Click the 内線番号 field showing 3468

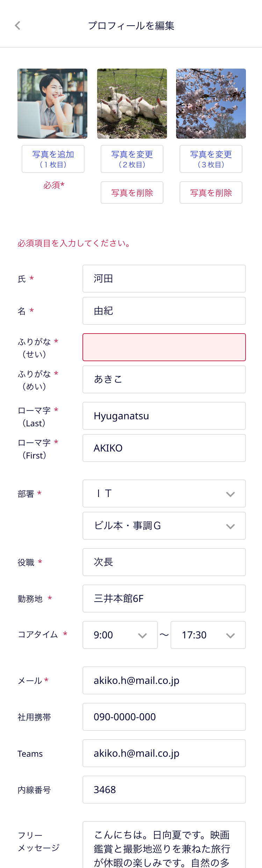click(164, 790)
